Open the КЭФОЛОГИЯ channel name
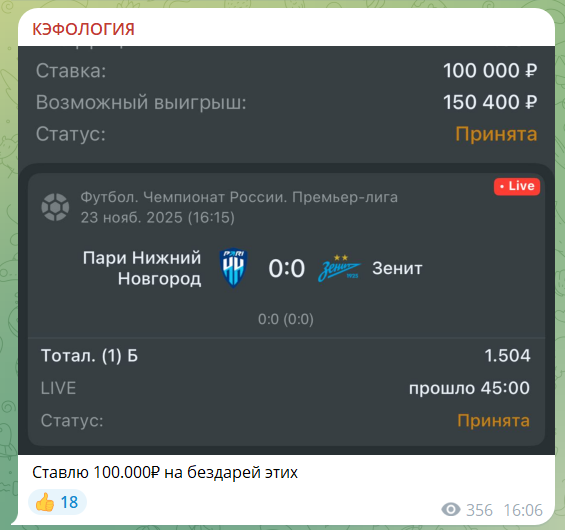 [83, 29]
